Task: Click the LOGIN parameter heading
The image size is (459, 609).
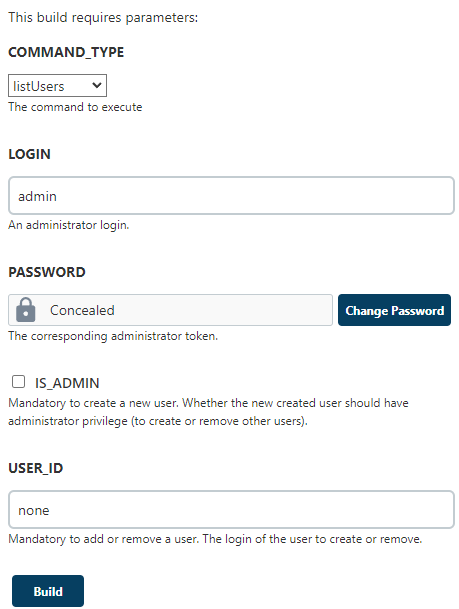Action: click(x=30, y=154)
